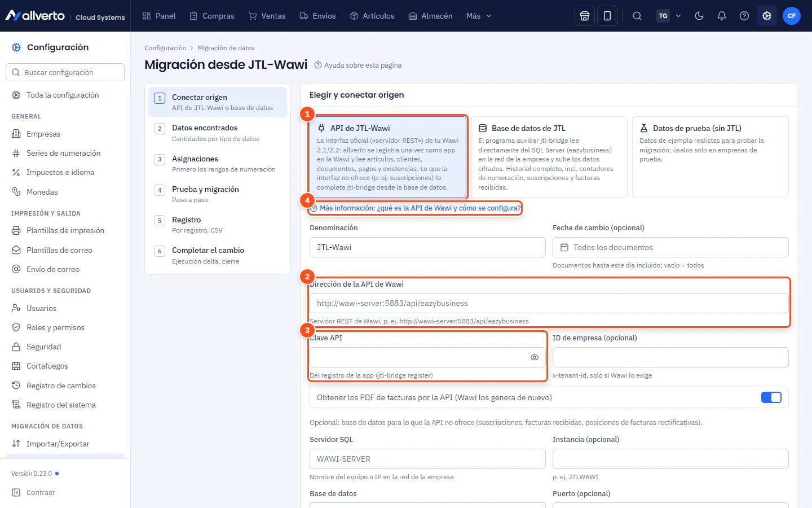
Task: Open Series de numeración settings
Action: (x=65, y=153)
